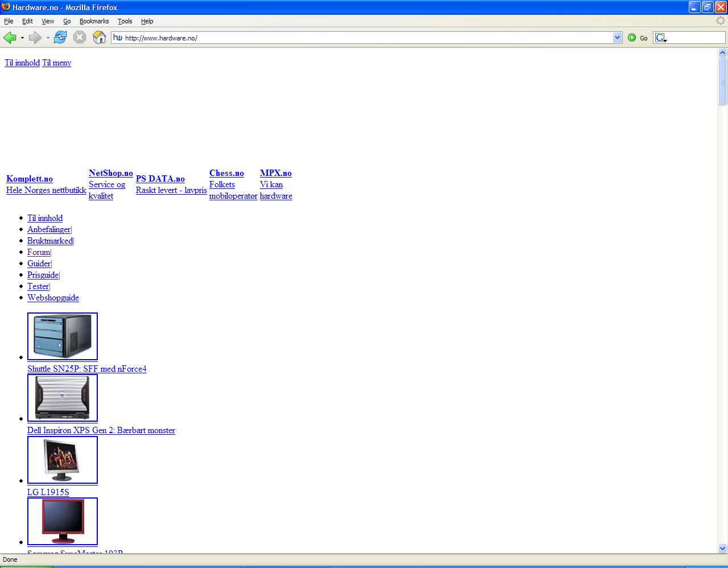This screenshot has width=728, height=568.
Task: Click 'Folkets mobiloperatør' link
Action: click(x=233, y=190)
